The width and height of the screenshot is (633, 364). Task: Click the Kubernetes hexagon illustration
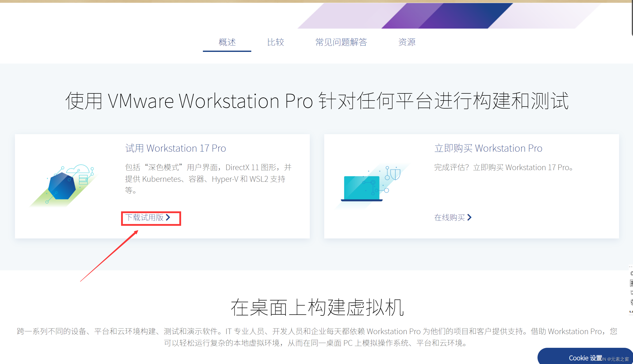62,186
